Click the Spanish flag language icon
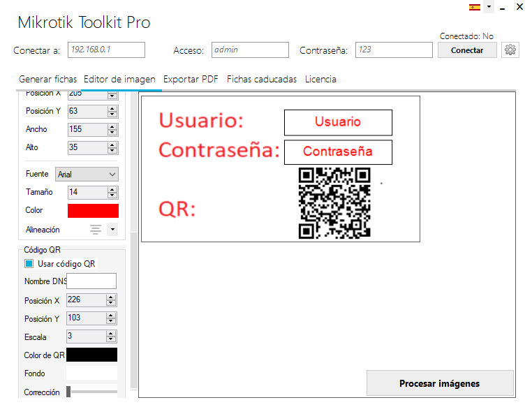The width and height of the screenshot is (532, 414). pyautogui.click(x=475, y=7)
